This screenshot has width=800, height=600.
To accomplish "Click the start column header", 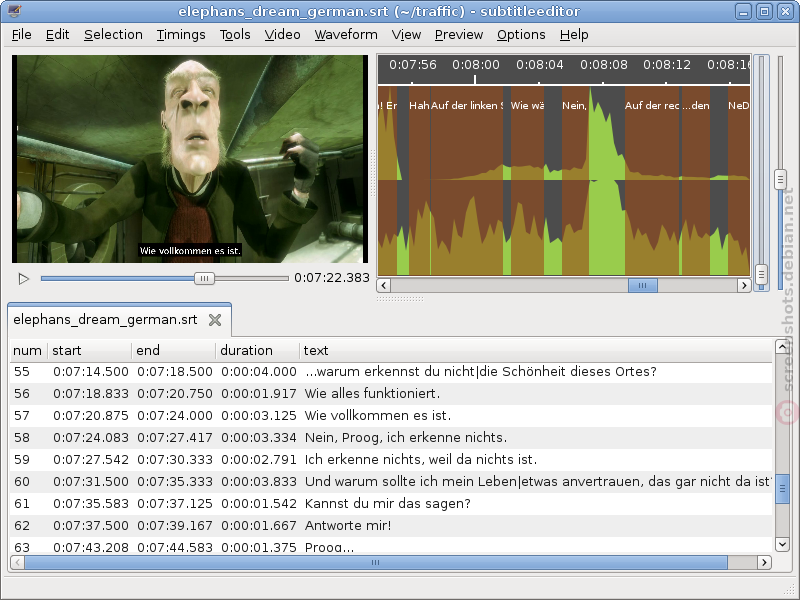I will coord(90,351).
